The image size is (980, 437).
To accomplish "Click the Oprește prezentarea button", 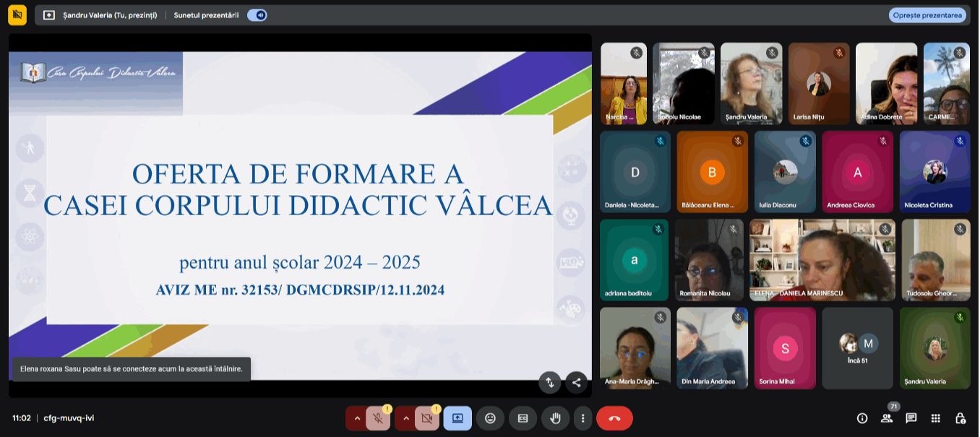I will [927, 15].
